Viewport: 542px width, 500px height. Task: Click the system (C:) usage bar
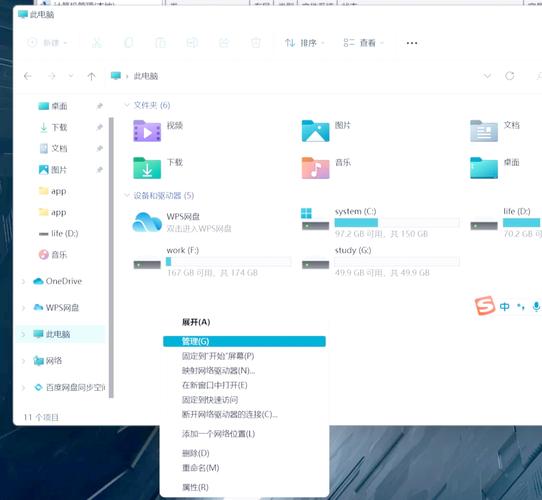(x=397, y=223)
